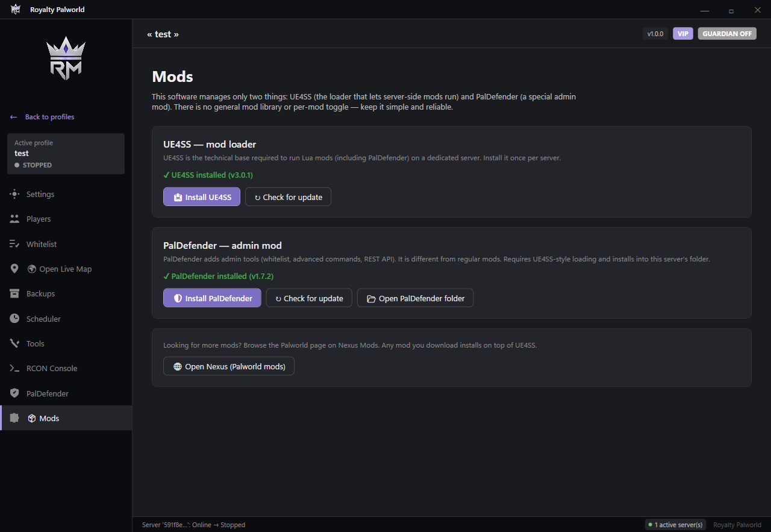Image resolution: width=771 pixels, height=532 pixels.
Task: Click the Royalty Palworld crown logo in sidebar
Action: pos(66,58)
